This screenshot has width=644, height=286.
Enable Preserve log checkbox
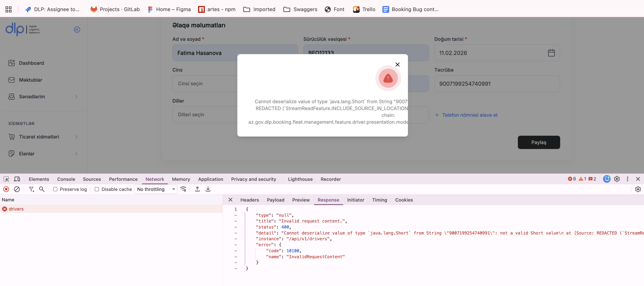pyautogui.click(x=55, y=189)
